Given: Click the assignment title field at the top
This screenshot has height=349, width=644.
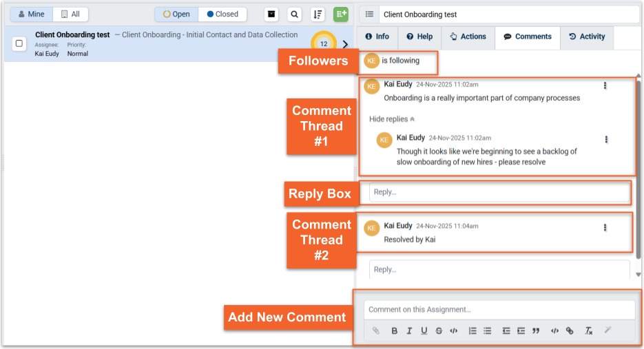Looking at the screenshot, I should pyautogui.click(x=508, y=14).
